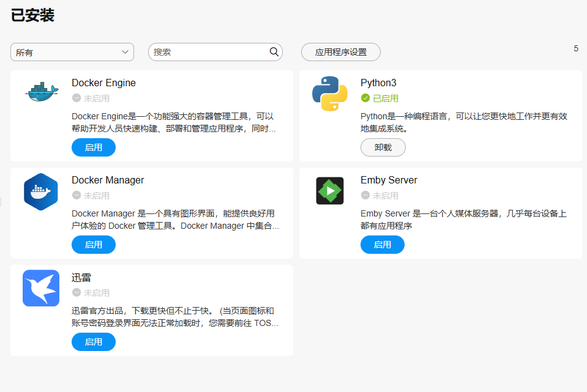587x392 pixels.
Task: Click Docker Manager's grey 未启用 status icon
Action: coord(77,195)
